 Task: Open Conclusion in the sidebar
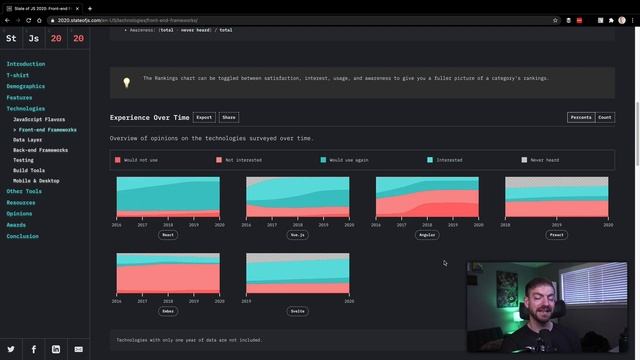coord(22,236)
